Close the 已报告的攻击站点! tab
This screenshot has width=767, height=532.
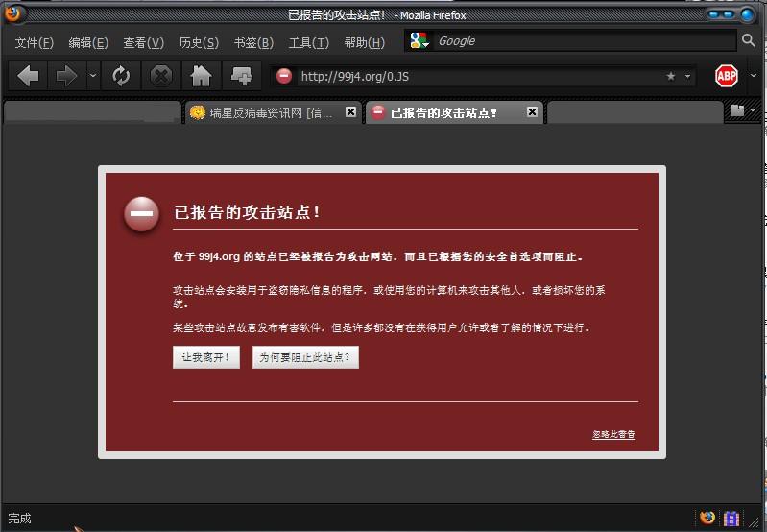coord(532,112)
